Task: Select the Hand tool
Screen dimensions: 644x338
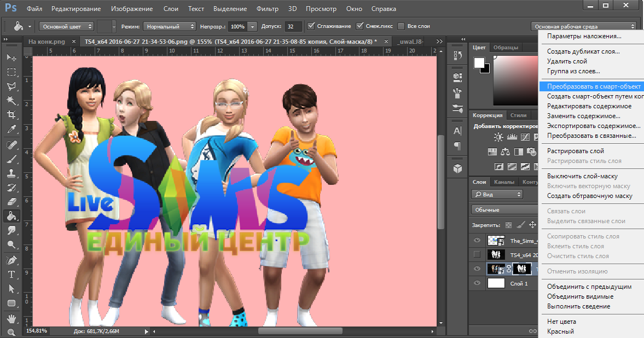Action: 11,318
